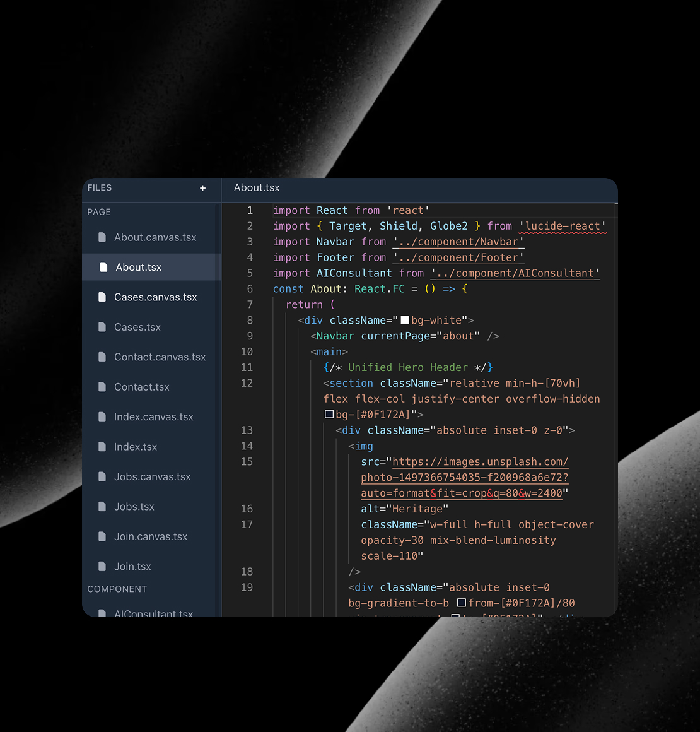Follow the images.unsplash.com URL link
700x732 pixels.
click(x=480, y=462)
